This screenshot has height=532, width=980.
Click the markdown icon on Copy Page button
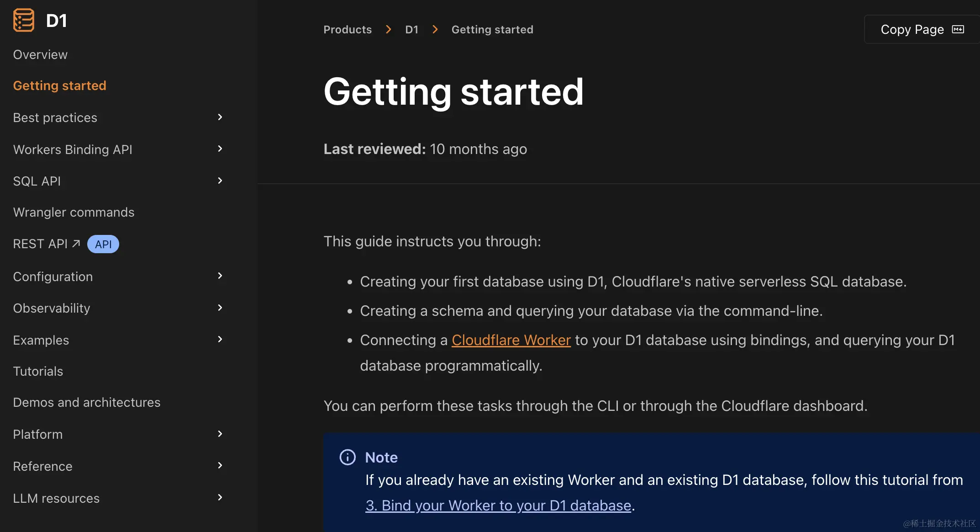958,29
